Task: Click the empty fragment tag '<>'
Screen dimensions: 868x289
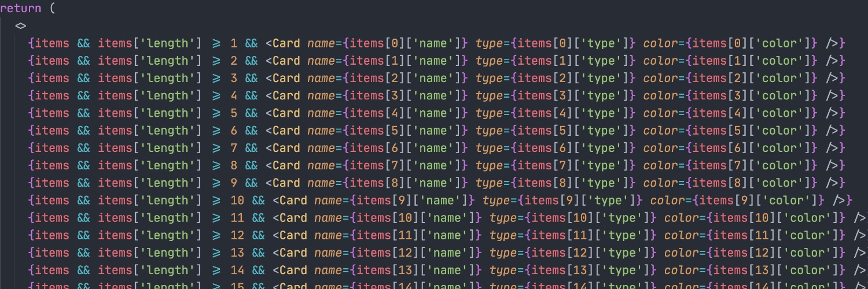Action: point(20,25)
